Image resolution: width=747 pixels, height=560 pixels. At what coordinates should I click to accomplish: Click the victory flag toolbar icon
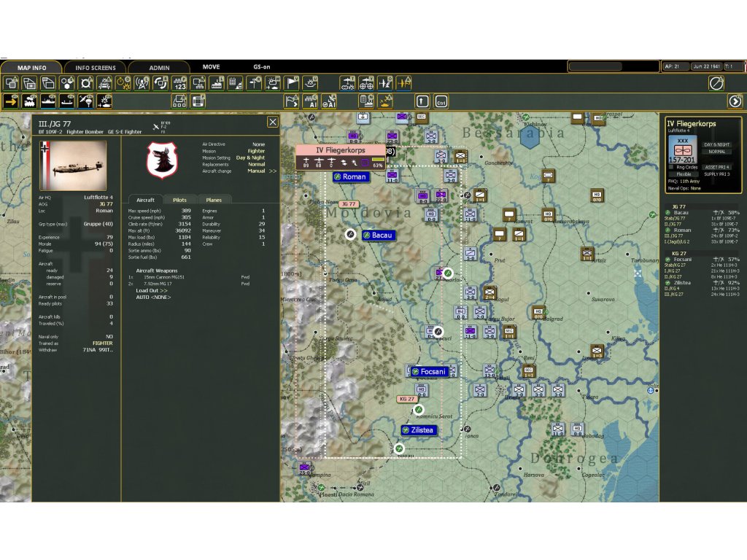(292, 83)
